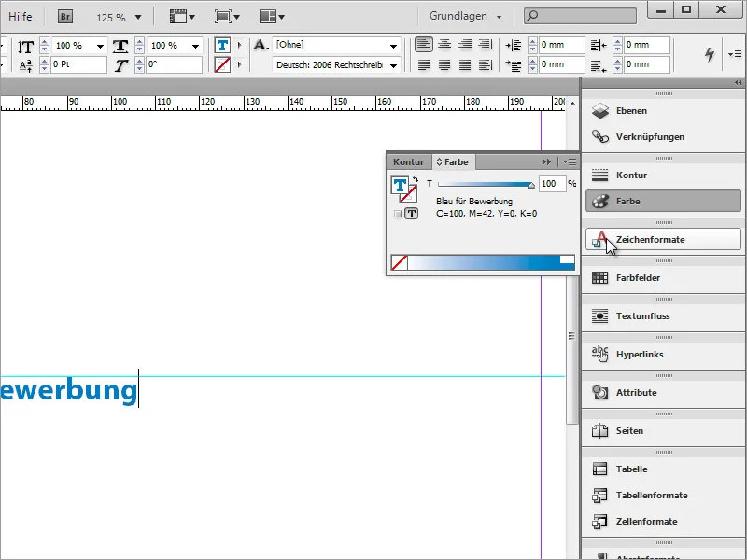Click the first-line indent icon
The height and width of the screenshot is (560, 747).
[x=514, y=64]
